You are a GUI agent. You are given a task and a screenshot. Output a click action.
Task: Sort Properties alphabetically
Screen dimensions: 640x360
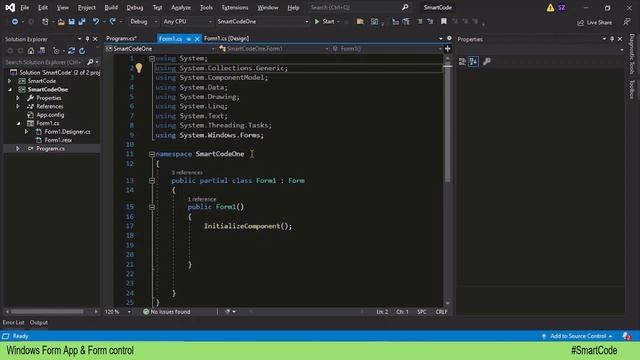click(x=473, y=62)
